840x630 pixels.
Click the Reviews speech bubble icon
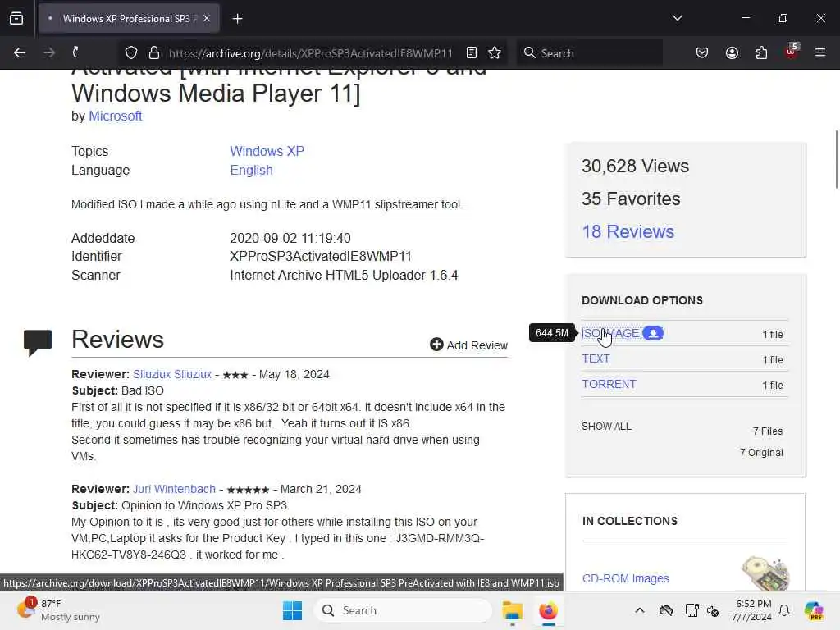(x=38, y=343)
